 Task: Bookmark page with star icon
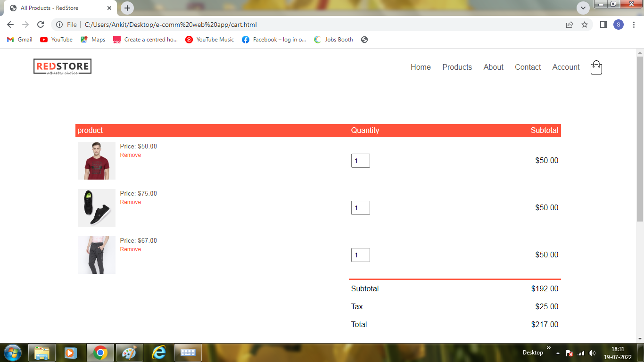tap(585, 25)
